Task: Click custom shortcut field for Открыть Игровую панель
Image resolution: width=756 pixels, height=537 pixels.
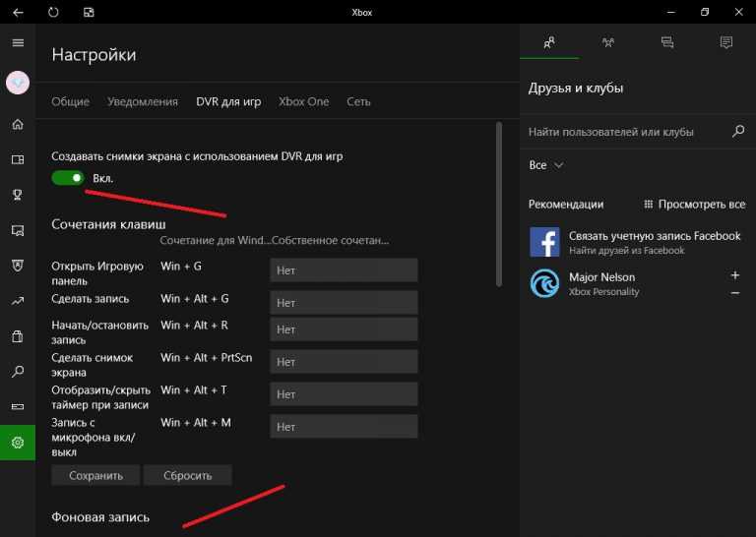Action: [x=344, y=270]
